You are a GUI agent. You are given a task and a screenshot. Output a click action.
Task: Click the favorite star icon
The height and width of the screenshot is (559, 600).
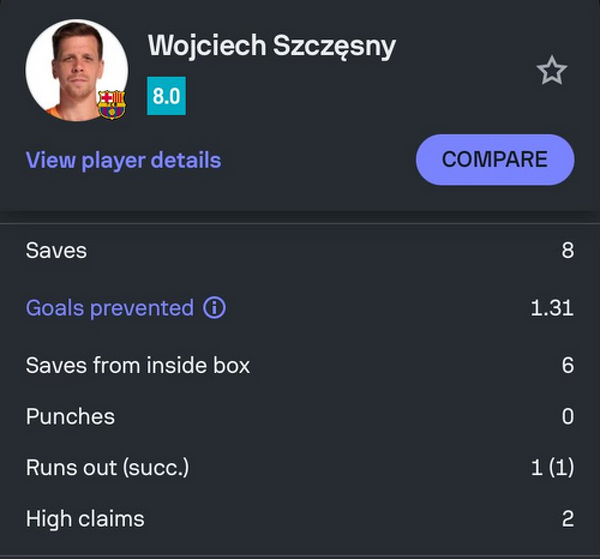point(551,71)
